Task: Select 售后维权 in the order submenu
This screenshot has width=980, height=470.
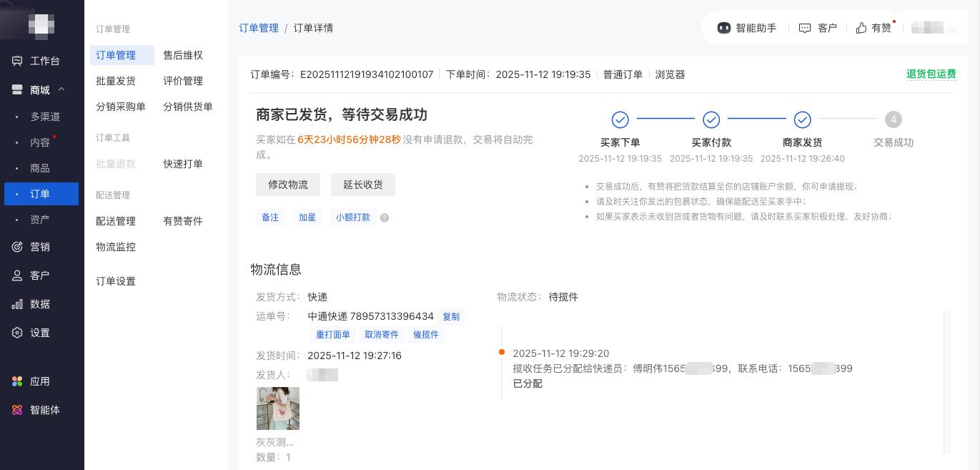Action: point(183,55)
